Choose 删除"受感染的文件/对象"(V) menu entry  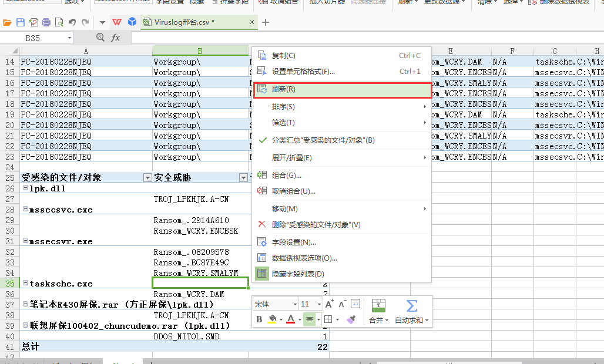[341, 225]
